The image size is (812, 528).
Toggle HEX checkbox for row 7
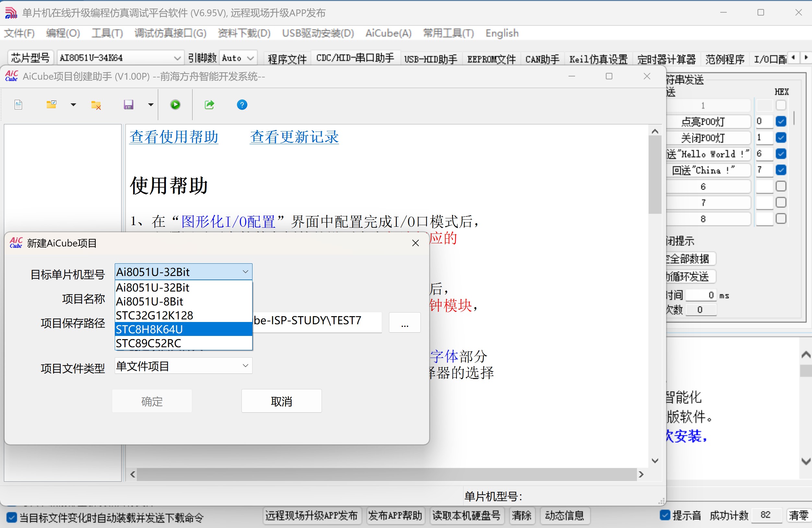coord(781,202)
